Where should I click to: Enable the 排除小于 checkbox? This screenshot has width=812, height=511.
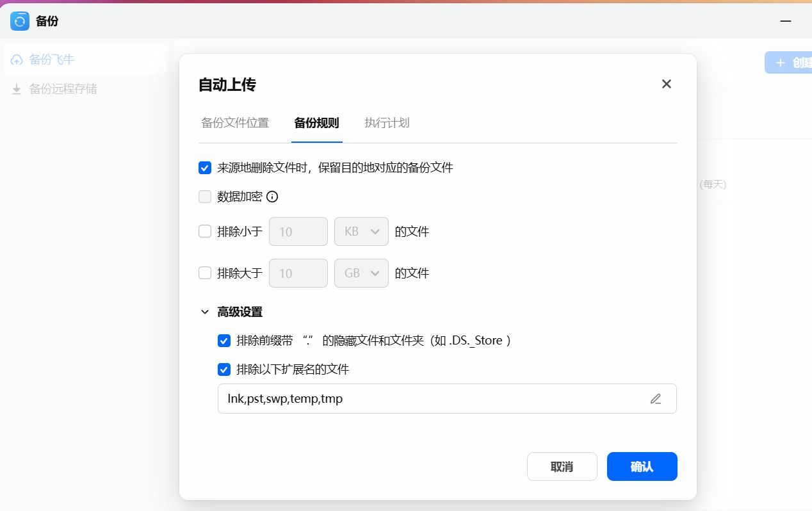[x=205, y=231]
